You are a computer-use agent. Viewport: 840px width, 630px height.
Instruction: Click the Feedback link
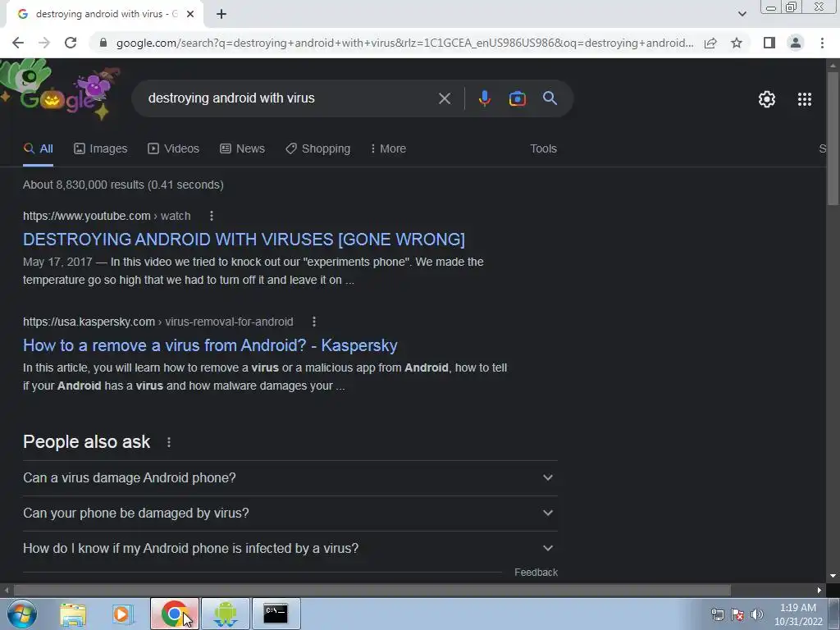tap(536, 573)
